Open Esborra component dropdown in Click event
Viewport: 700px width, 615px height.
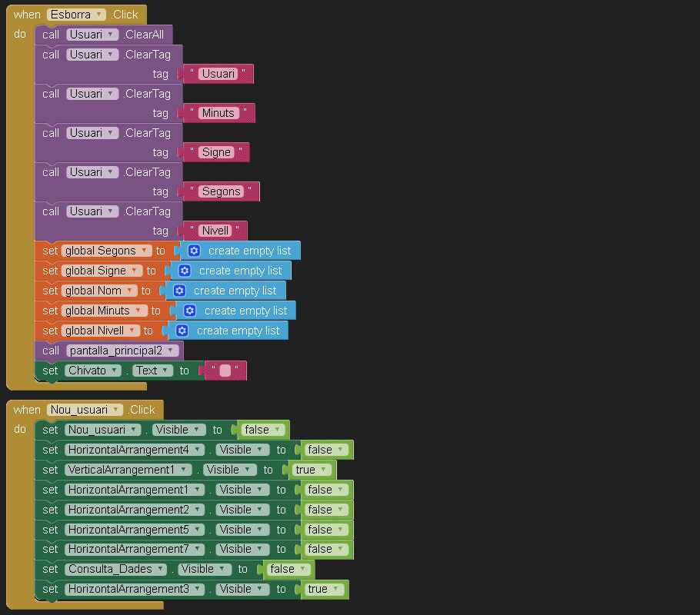(76, 15)
